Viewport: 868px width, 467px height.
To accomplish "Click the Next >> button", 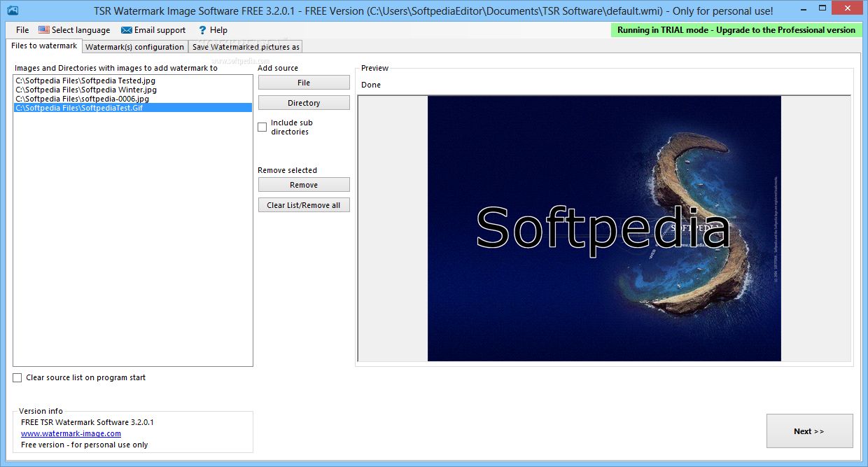I will [809, 431].
